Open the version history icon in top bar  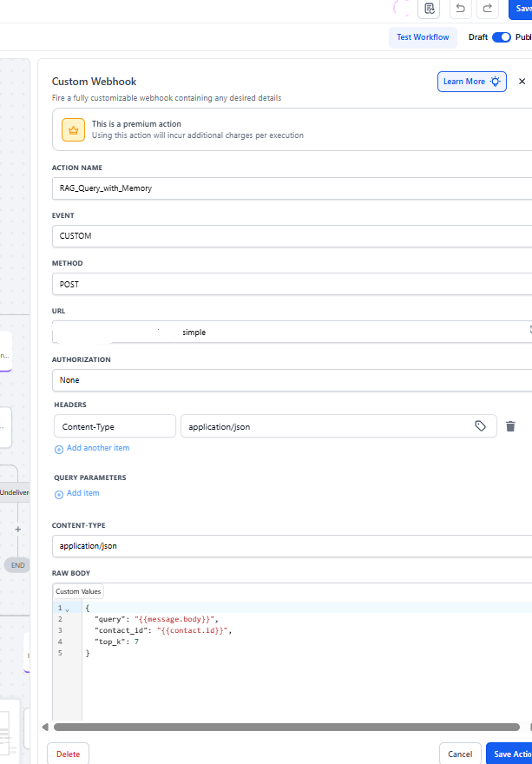[430, 9]
